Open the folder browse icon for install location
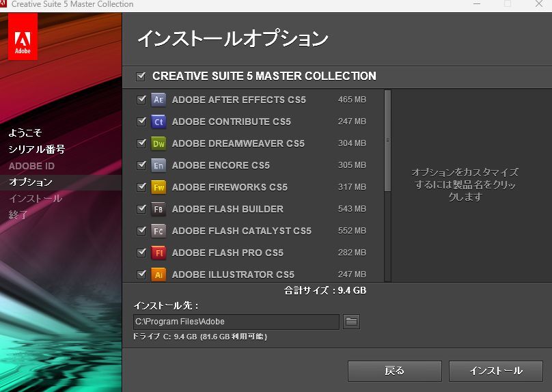This screenshot has height=392, width=552. coord(351,322)
